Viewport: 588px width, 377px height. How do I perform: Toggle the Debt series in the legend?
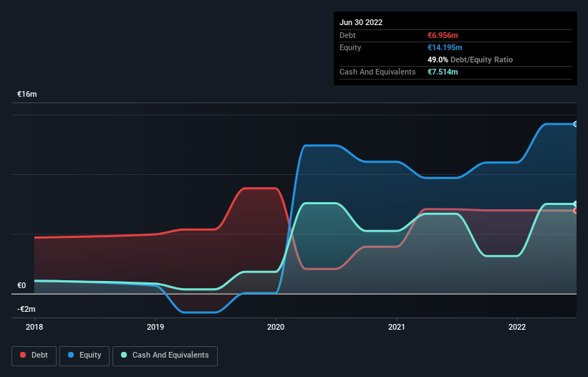[34, 355]
